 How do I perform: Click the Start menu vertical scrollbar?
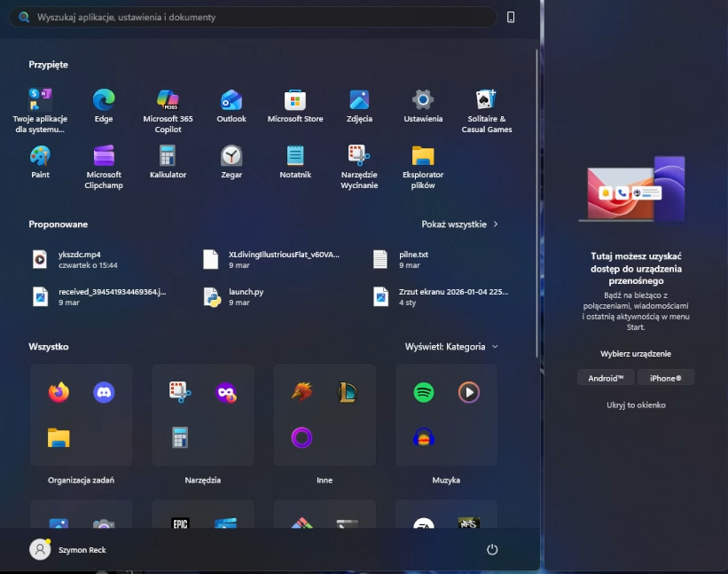point(537,203)
